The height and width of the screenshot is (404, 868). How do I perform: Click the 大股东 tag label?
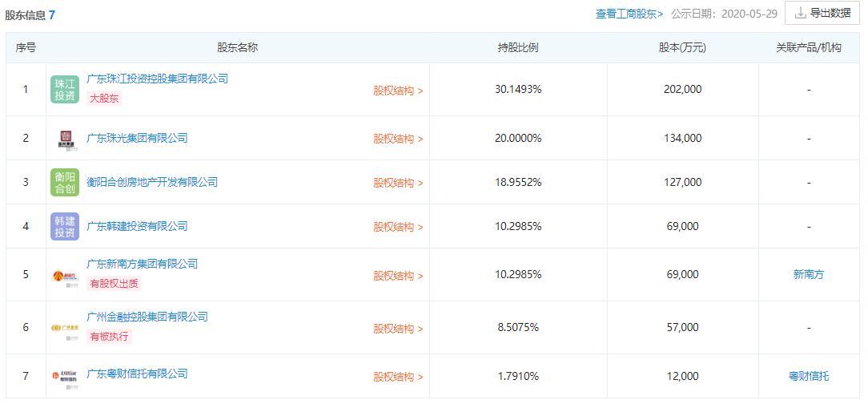[x=103, y=99]
